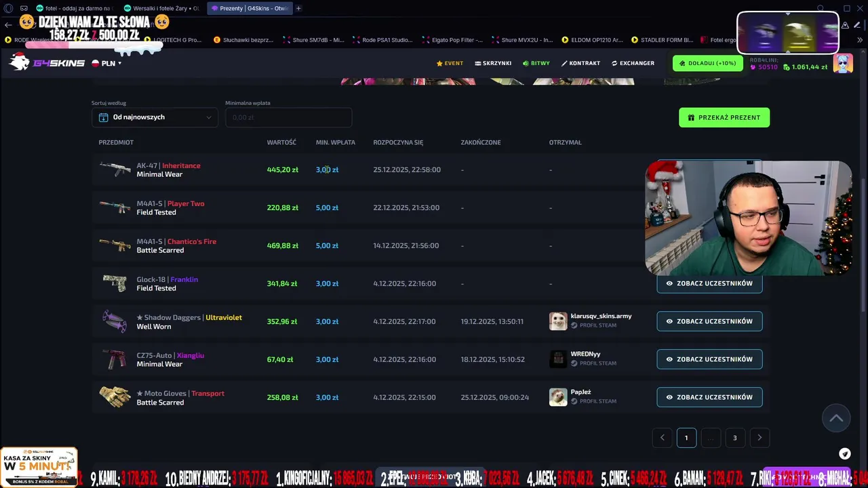This screenshot has height=488, width=868.
Task: Open klarusqv_skins.army avatar
Action: 558,321
